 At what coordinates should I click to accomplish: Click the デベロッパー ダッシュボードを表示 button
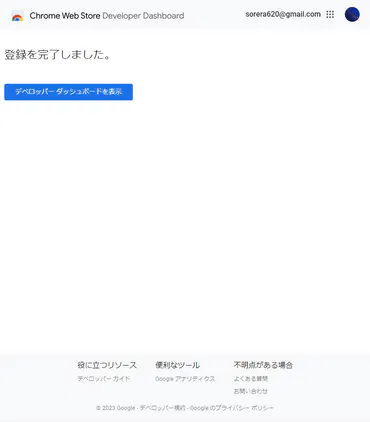(69, 92)
